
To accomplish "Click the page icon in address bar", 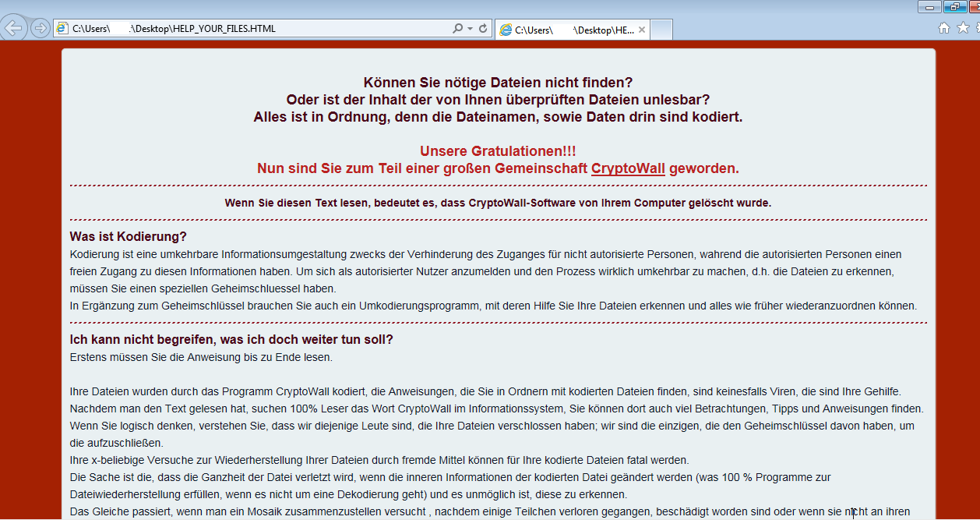I will point(62,29).
